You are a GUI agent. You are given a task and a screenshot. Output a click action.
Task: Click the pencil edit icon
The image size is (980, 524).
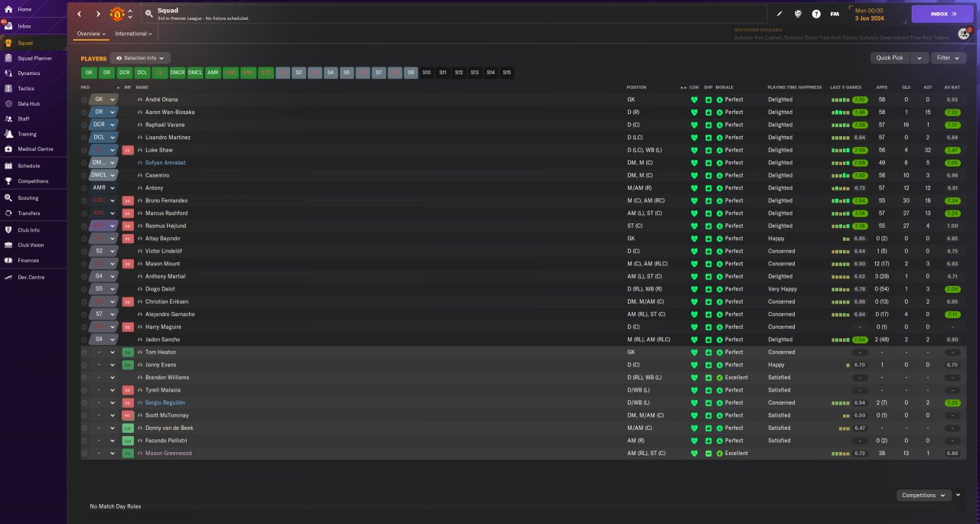779,14
